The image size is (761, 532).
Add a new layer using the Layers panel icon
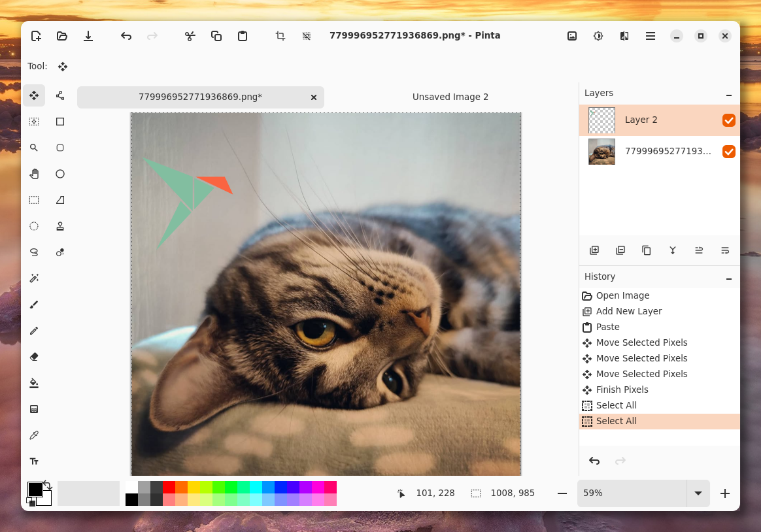click(x=594, y=250)
